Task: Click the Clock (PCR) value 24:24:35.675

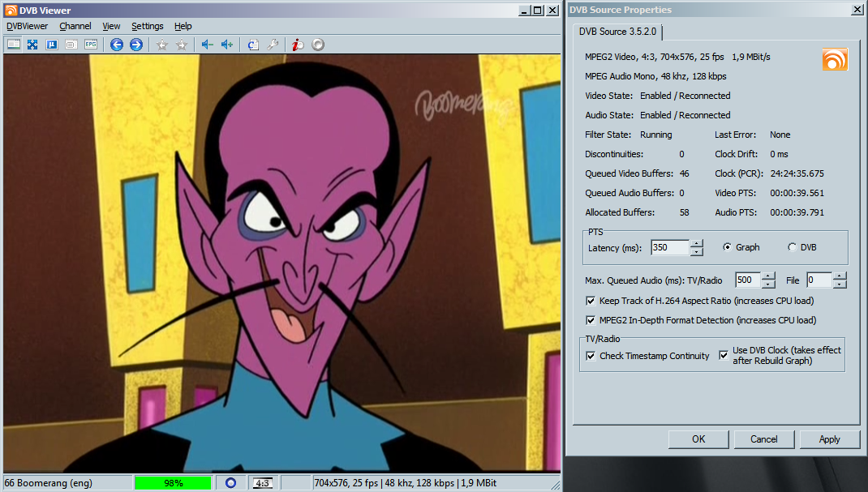Action: (x=797, y=173)
